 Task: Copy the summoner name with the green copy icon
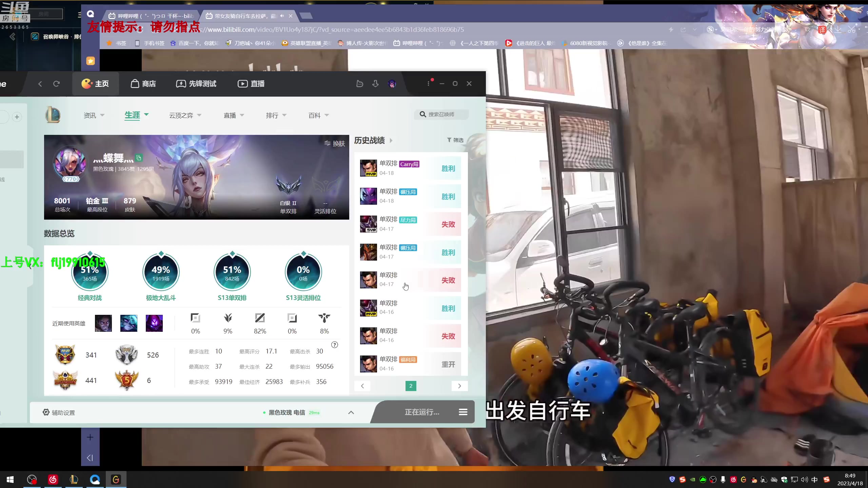coord(139,158)
